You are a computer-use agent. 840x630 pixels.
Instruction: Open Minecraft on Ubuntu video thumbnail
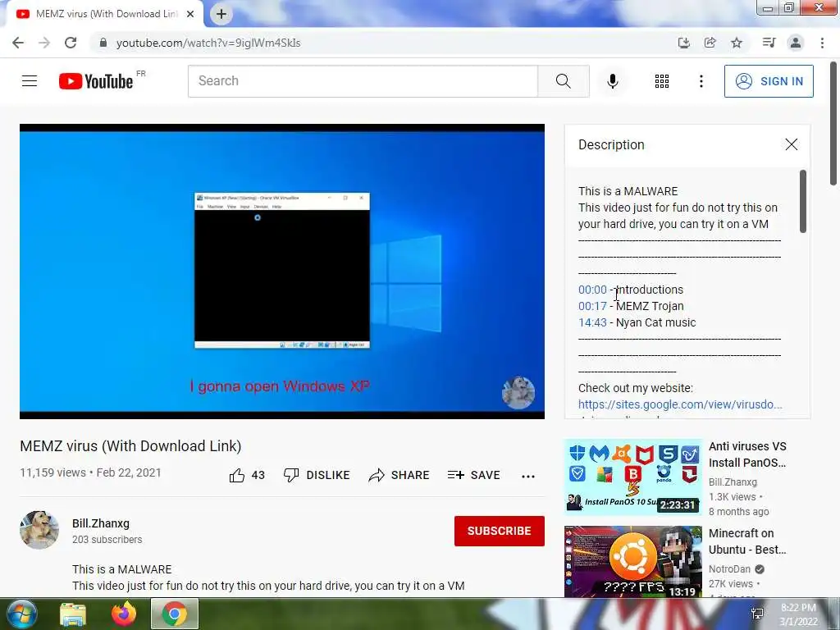(x=632, y=561)
